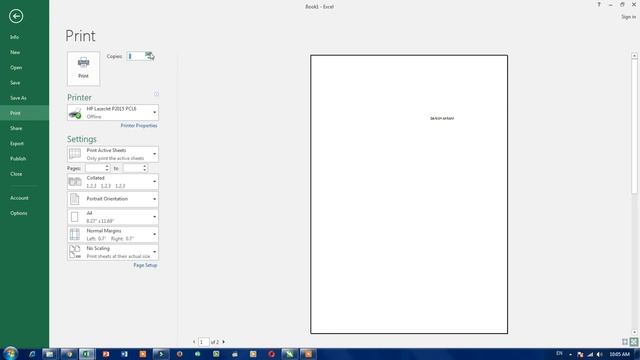Open the Portrait Orientation dropdown

point(113,199)
